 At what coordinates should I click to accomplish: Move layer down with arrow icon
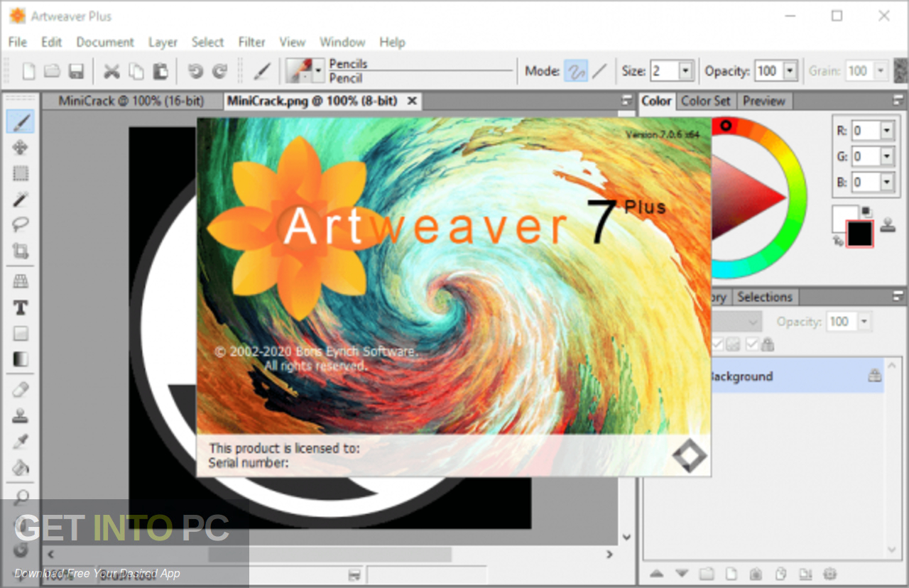click(x=682, y=573)
